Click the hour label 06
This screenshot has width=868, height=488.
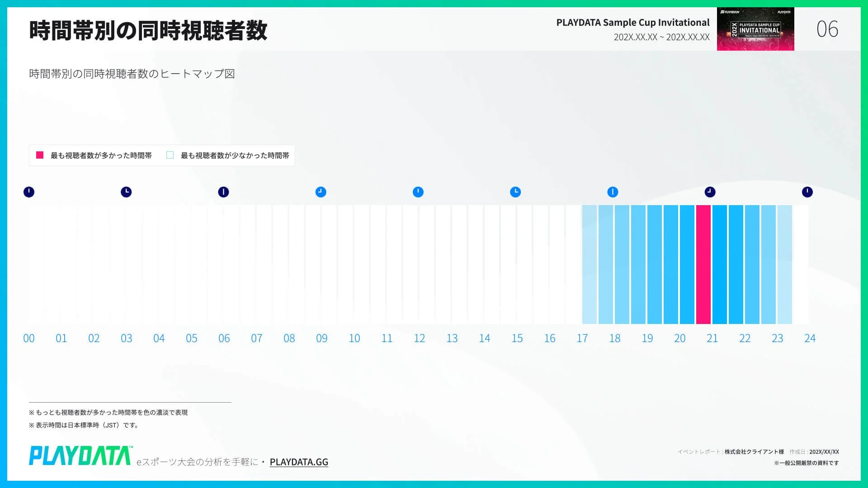[224, 338]
